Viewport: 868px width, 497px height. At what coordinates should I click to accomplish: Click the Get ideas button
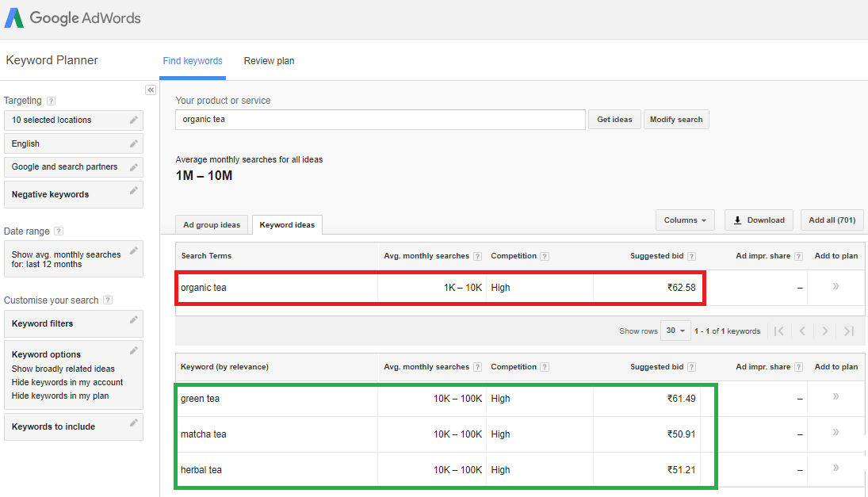614,119
